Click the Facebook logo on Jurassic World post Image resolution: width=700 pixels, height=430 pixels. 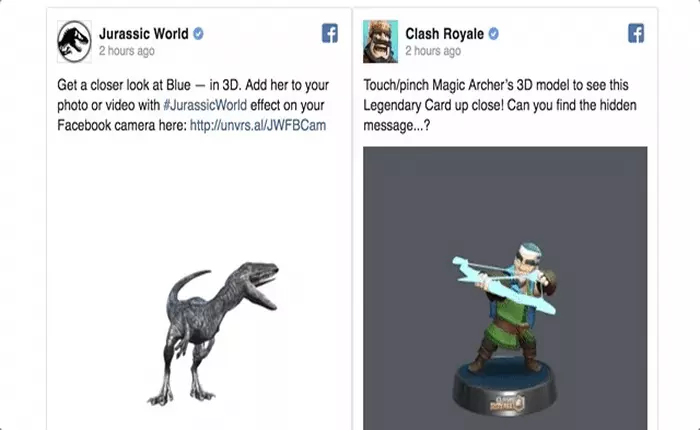(330, 33)
